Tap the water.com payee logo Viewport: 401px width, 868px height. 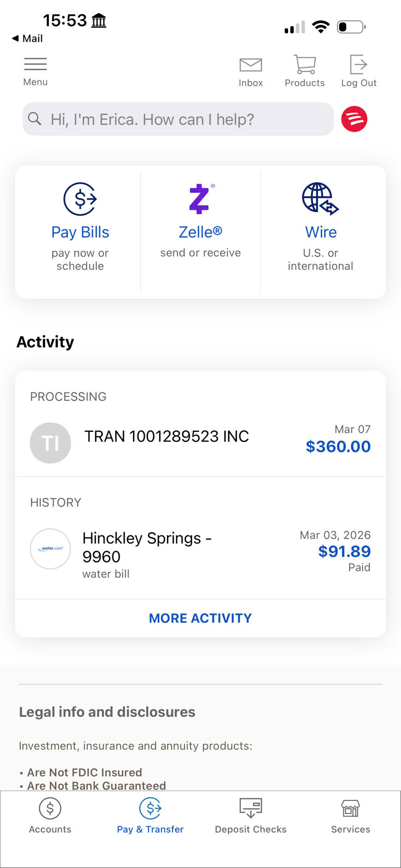click(x=50, y=548)
